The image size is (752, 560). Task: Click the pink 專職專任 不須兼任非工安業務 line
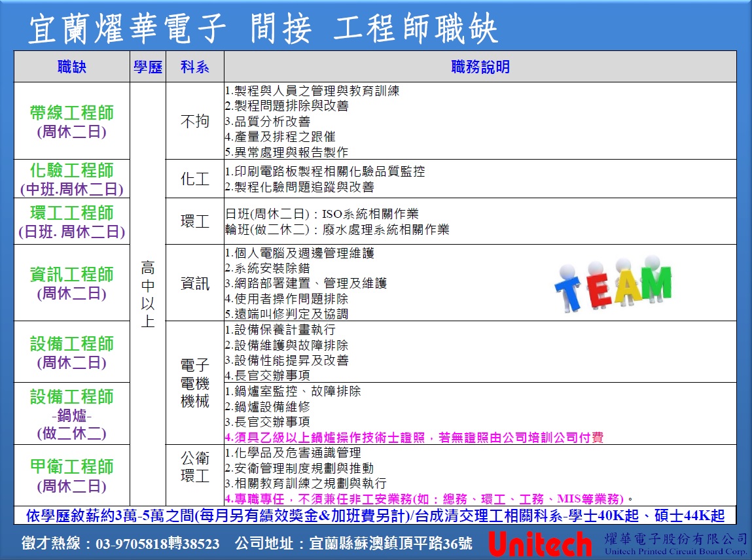(x=429, y=499)
